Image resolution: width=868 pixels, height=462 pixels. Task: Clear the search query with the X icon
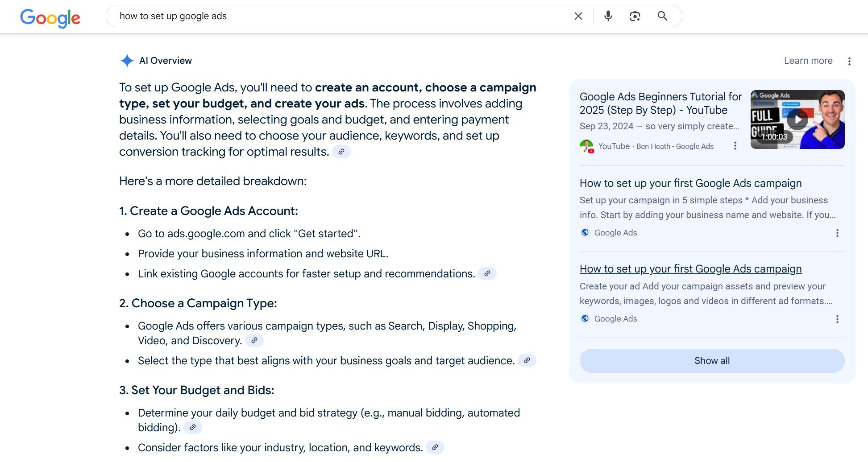point(578,16)
